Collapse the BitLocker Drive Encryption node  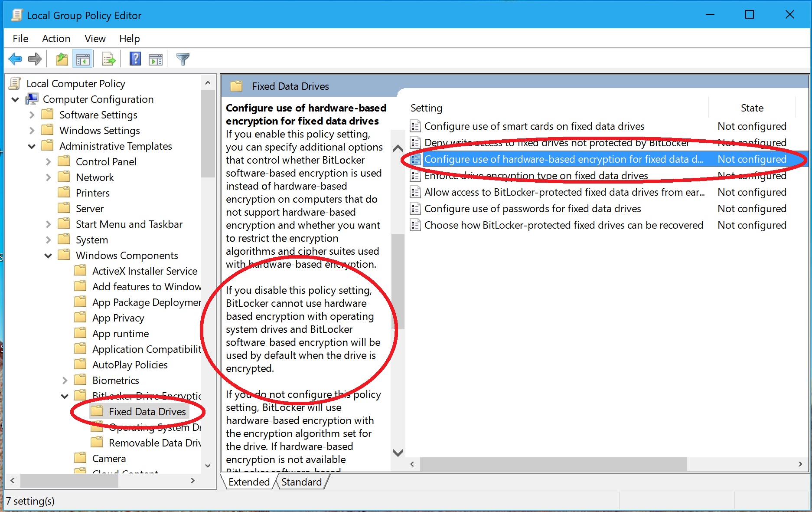point(65,396)
